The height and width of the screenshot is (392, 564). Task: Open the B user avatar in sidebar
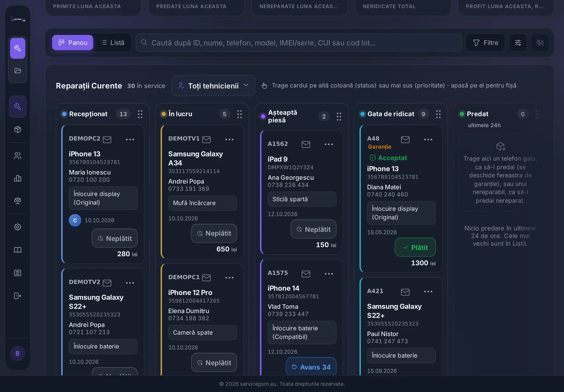(x=18, y=353)
